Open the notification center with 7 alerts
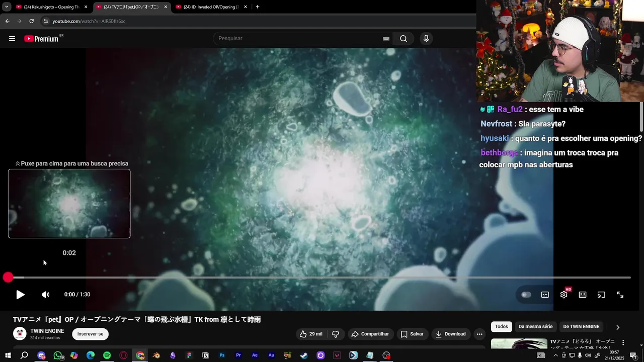The height and width of the screenshot is (362, 644). tap(633, 355)
